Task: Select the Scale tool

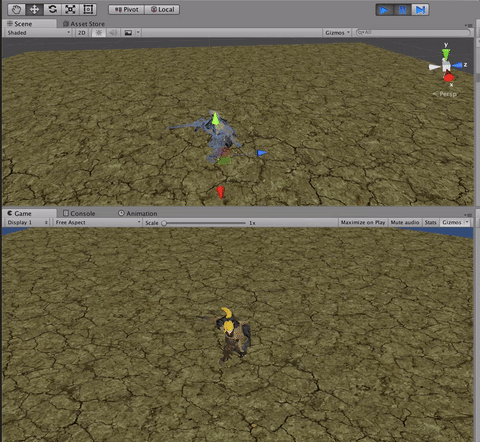Action: click(x=70, y=9)
